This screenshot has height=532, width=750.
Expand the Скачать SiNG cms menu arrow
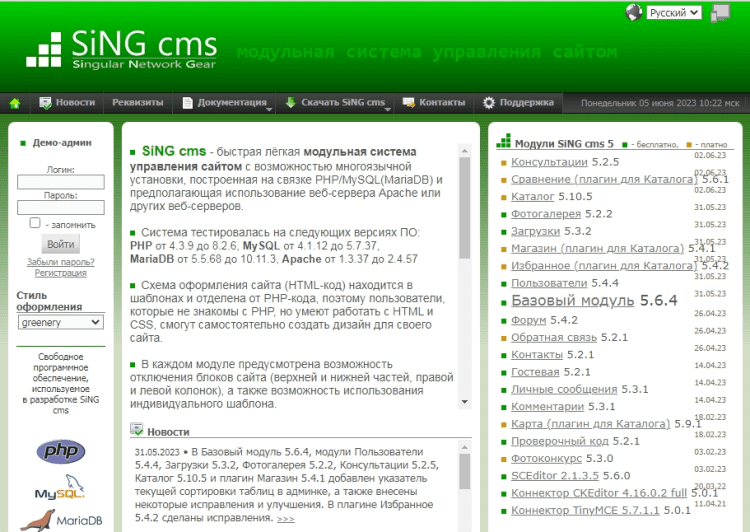pos(387,110)
